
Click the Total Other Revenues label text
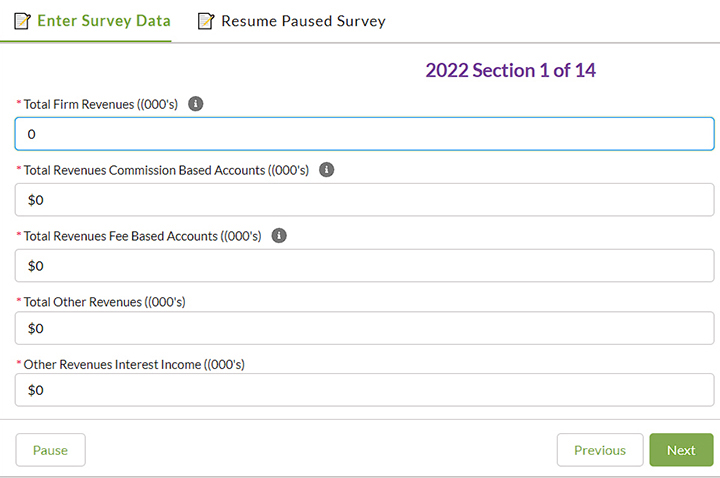pyautogui.click(x=100, y=302)
